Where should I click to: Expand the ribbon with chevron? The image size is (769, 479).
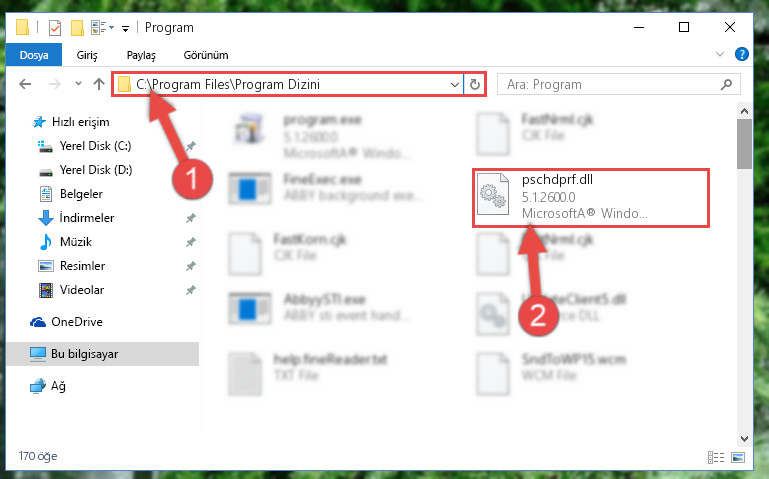(719, 54)
